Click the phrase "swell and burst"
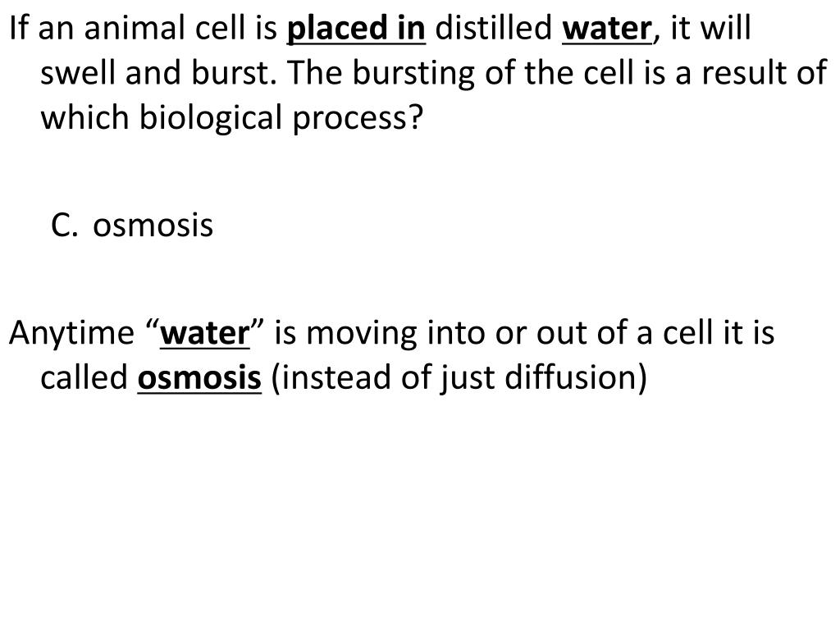This screenshot has height=630, width=840. (158, 72)
